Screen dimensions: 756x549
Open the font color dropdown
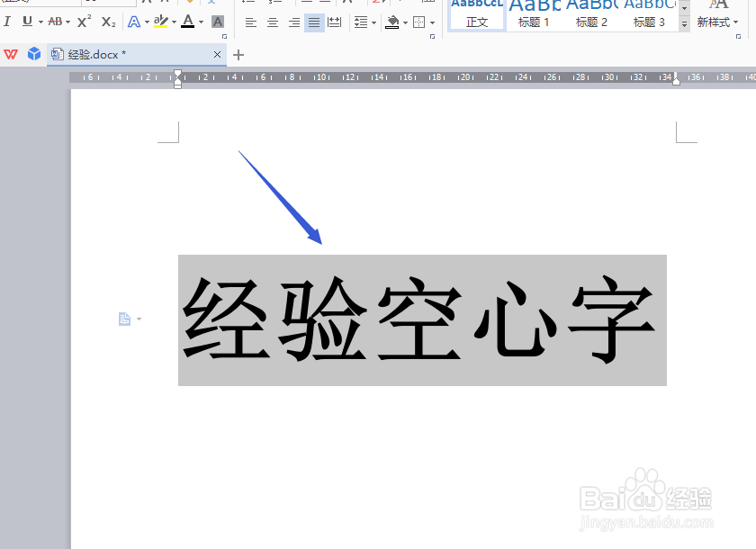[201, 22]
